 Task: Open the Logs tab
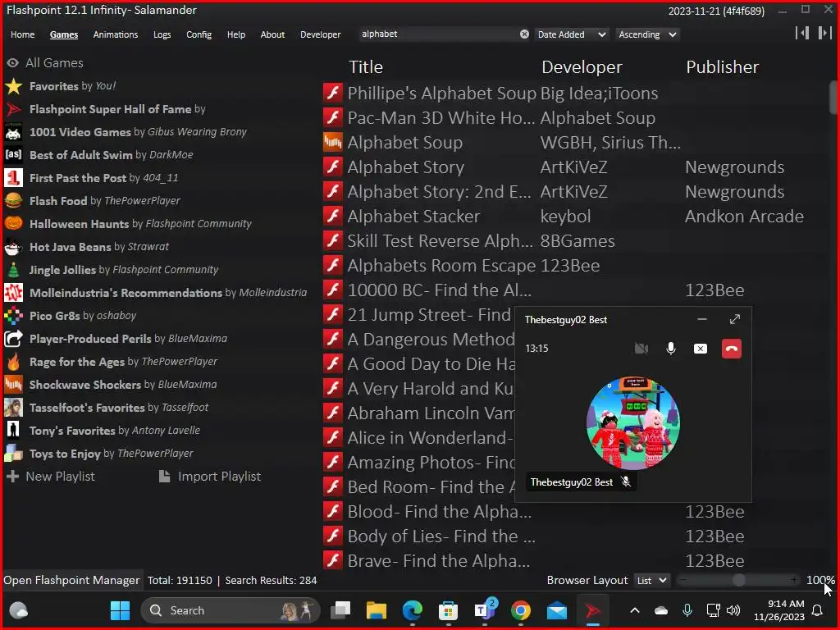[162, 34]
